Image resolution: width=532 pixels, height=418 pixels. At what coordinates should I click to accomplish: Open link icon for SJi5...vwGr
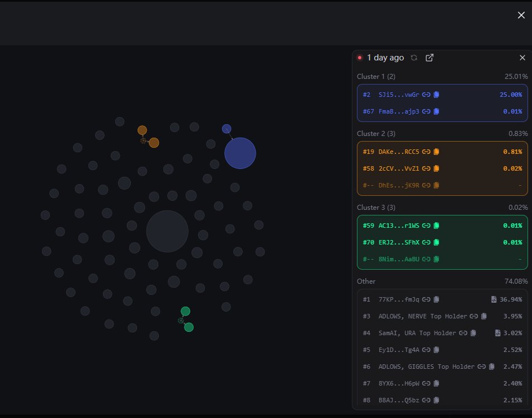click(426, 95)
